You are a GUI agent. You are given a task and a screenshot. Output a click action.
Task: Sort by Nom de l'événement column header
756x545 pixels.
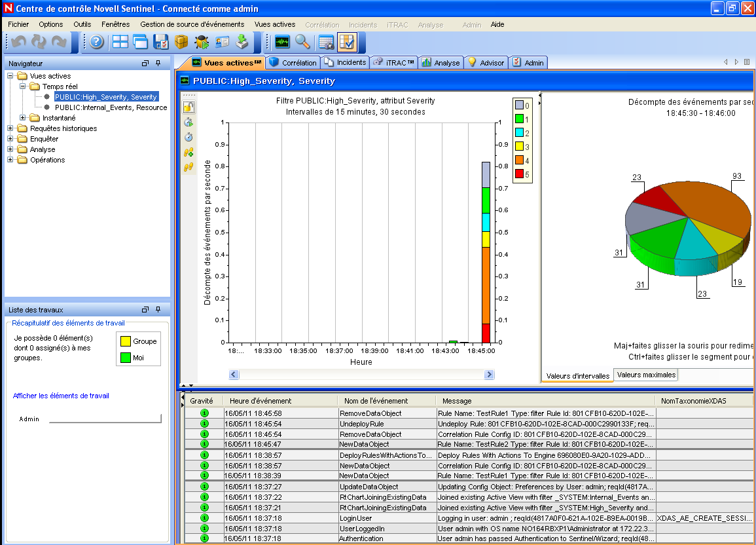[387, 401]
